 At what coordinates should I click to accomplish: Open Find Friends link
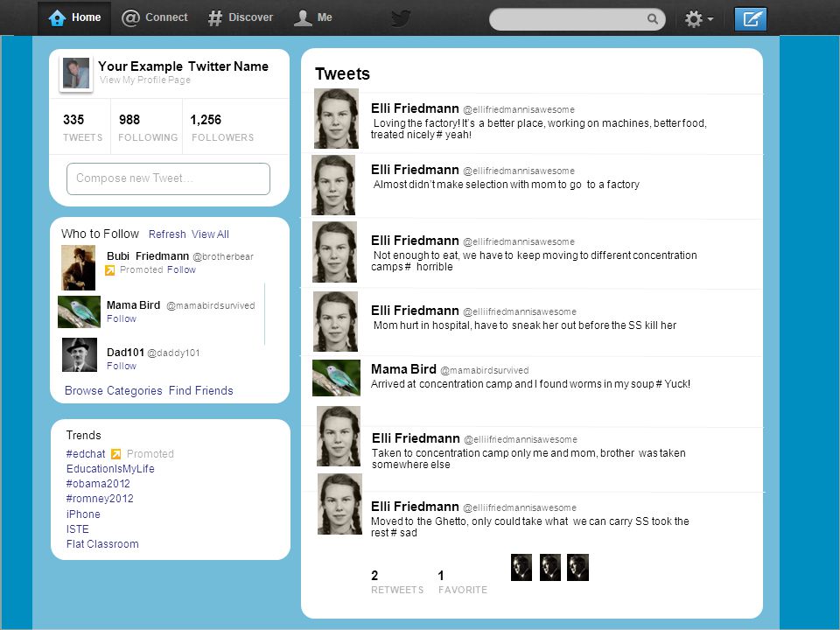201,390
